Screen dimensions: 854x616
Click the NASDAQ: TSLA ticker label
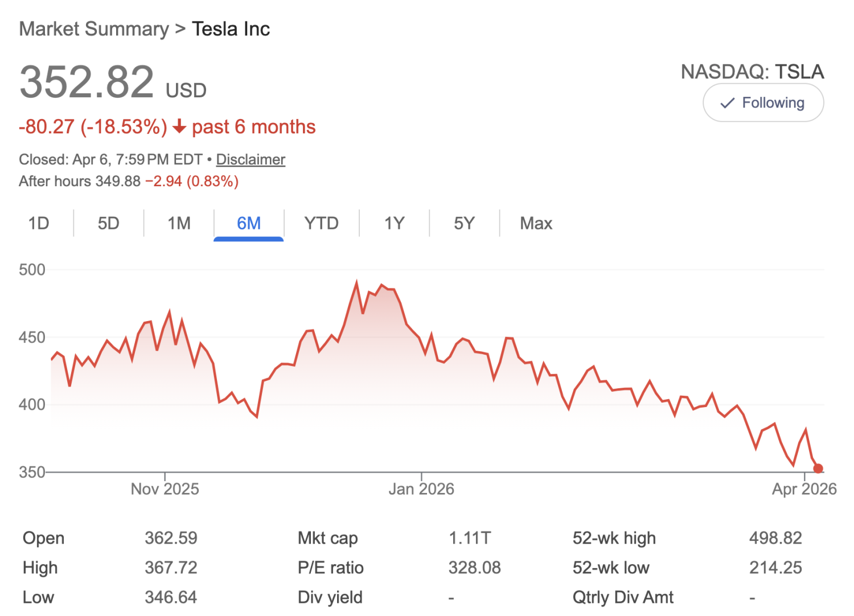click(x=753, y=72)
